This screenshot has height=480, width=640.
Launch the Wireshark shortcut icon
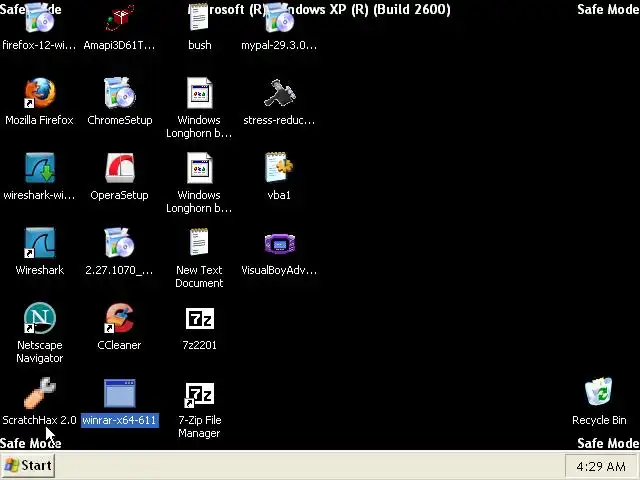(x=40, y=243)
